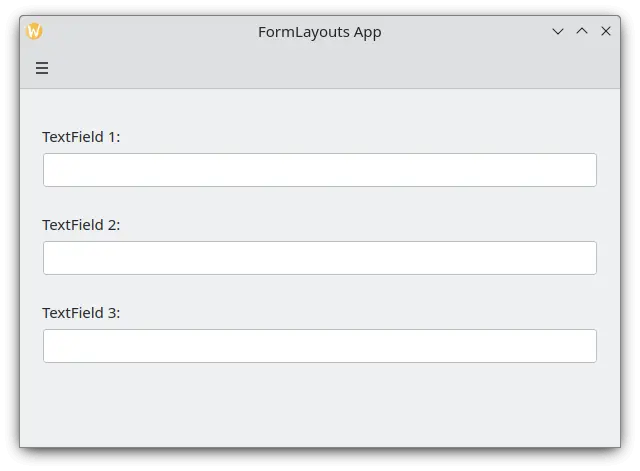Viewport: 640px width, 471px height.
Task: Maximize the FormLayouts App window
Action: (x=582, y=31)
